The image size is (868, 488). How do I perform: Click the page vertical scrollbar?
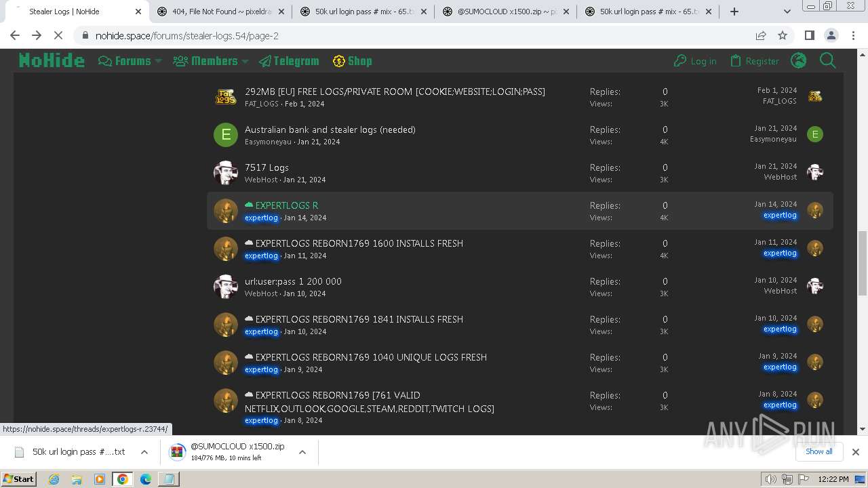[x=862, y=263]
